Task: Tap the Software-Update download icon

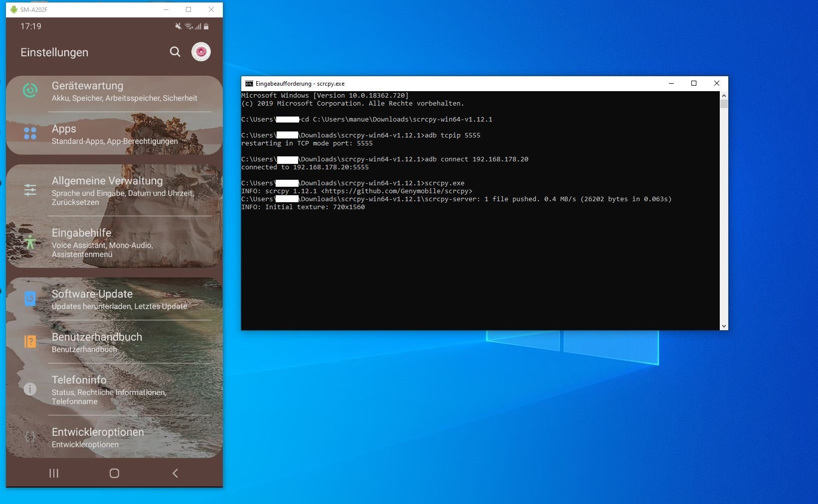Action: [x=29, y=298]
